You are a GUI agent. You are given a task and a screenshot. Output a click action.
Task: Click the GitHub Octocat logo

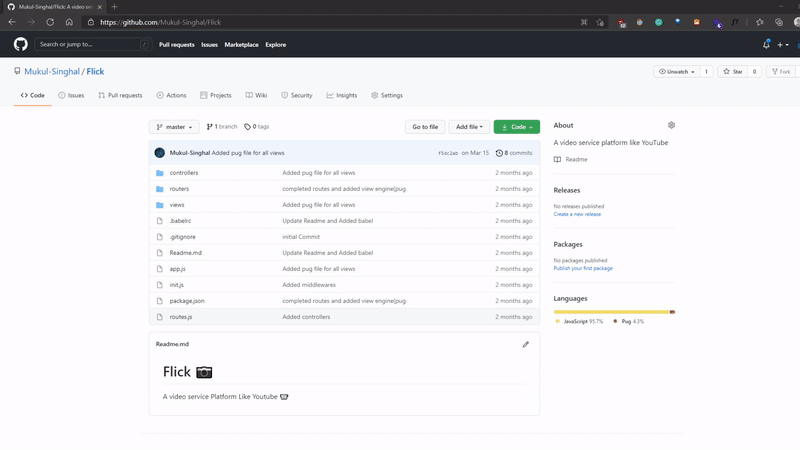coord(20,44)
